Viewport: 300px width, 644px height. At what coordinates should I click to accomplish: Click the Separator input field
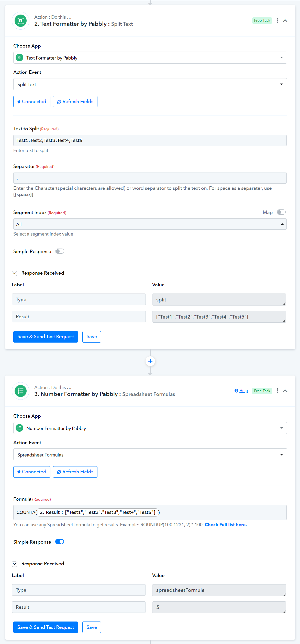click(150, 178)
